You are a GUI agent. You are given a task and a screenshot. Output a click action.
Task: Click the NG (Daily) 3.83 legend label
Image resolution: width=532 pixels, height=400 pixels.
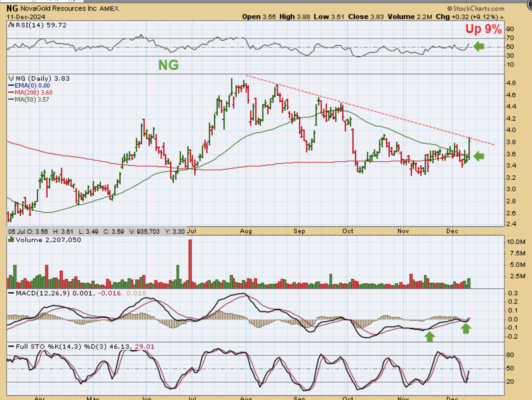43,78
